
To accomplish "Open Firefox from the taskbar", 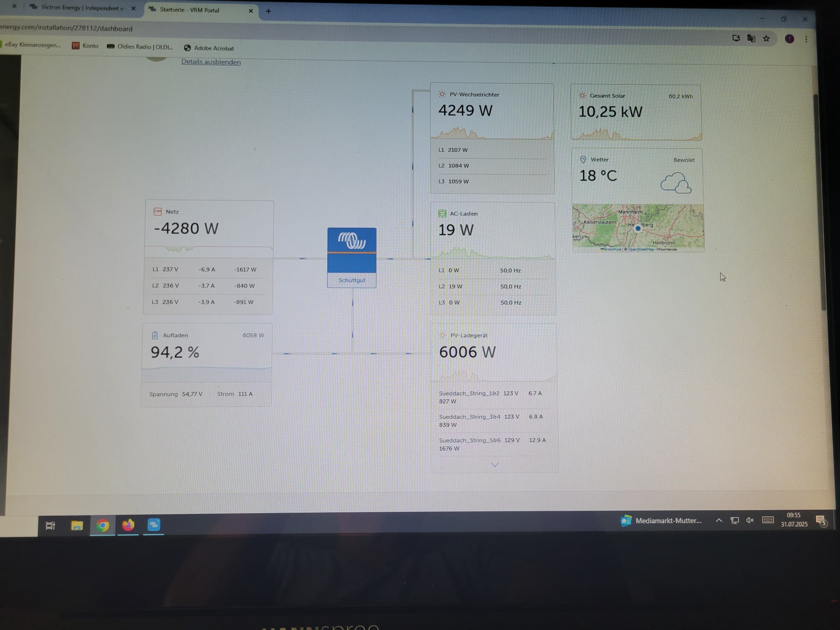I will [x=128, y=525].
